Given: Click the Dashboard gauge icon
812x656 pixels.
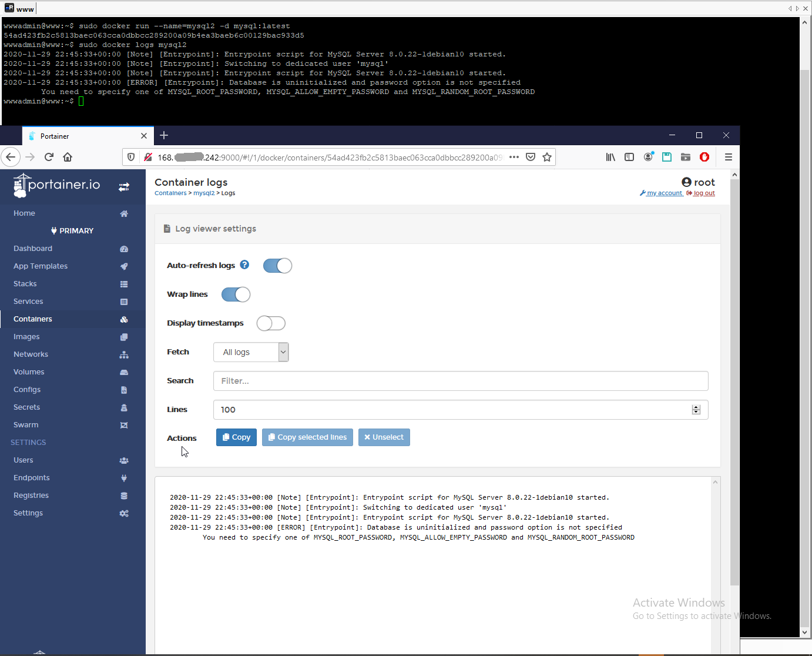Looking at the screenshot, I should (124, 249).
